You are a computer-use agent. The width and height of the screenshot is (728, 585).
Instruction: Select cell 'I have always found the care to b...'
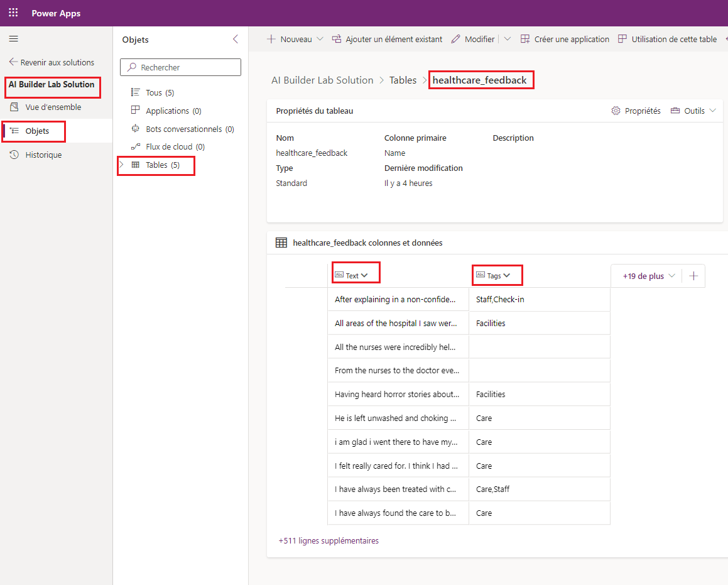pyautogui.click(x=398, y=513)
